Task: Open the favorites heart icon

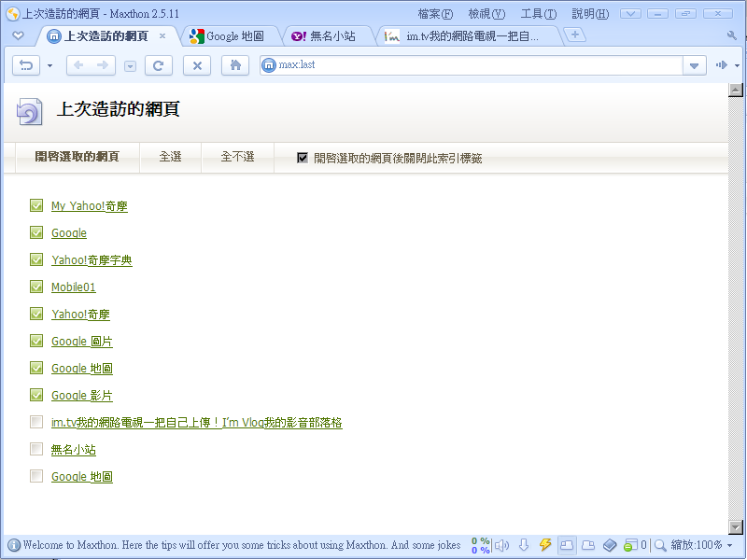Action: (x=18, y=35)
